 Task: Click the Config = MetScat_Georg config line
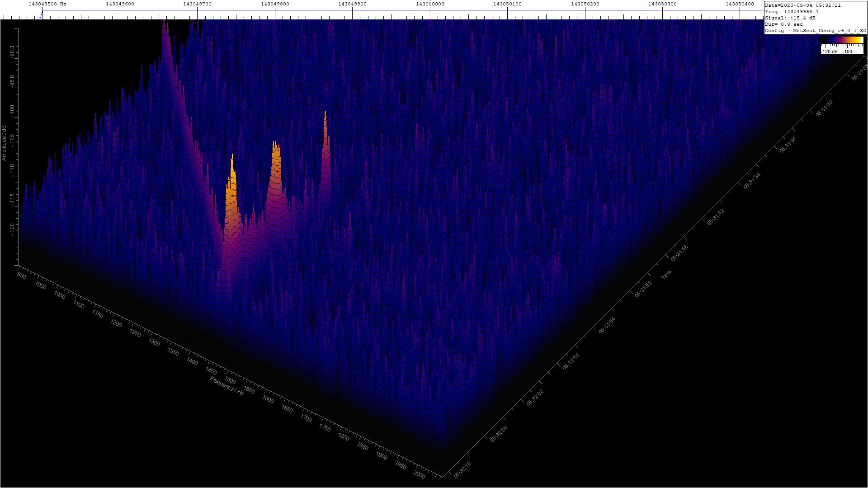pos(816,31)
